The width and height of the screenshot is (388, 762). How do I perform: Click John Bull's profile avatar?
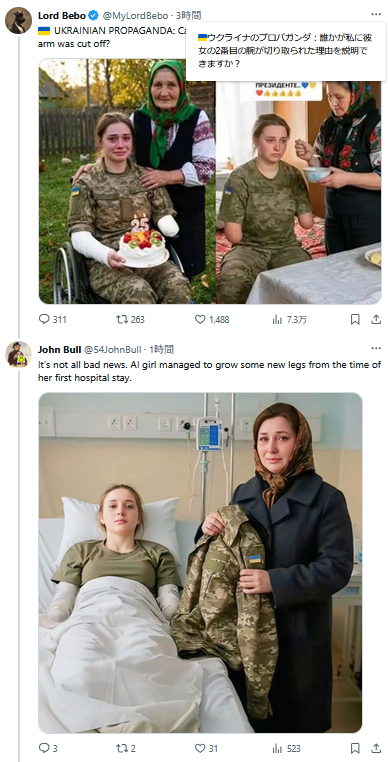pyautogui.click(x=18, y=354)
